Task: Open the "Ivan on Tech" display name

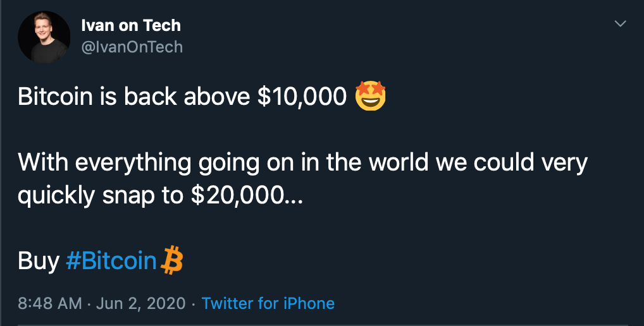Action: 131,26
